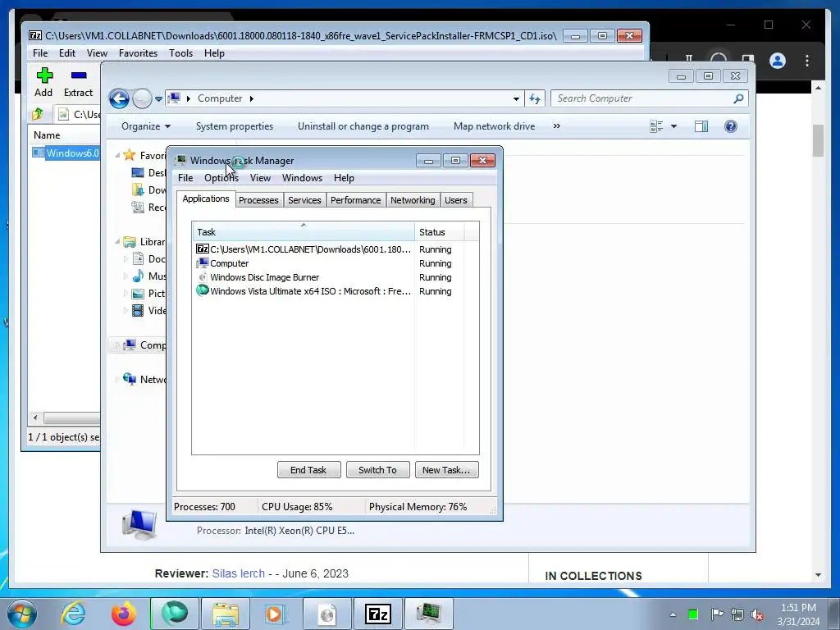
Task: Select the Libraries folder icon
Action: coord(129,242)
